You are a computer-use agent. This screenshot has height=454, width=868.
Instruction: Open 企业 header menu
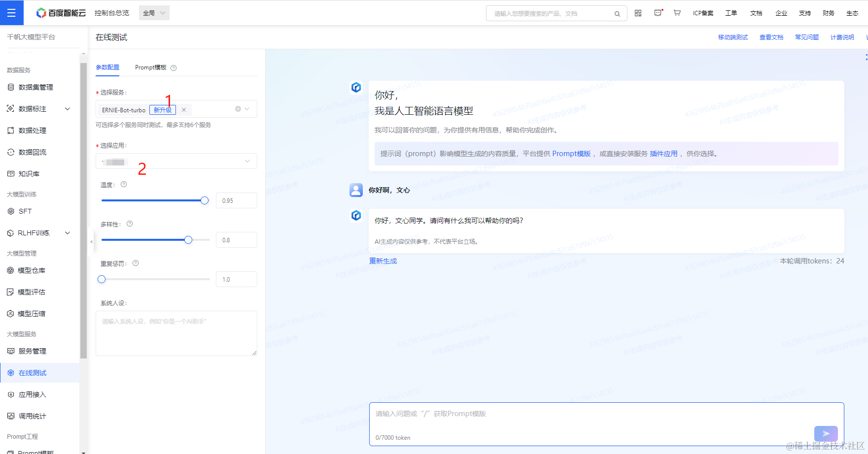[781, 13]
